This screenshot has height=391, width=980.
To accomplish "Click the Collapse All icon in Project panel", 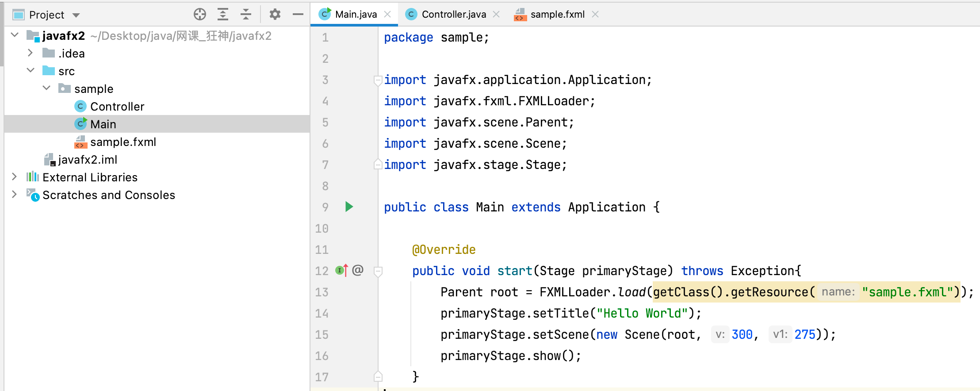I will (246, 15).
